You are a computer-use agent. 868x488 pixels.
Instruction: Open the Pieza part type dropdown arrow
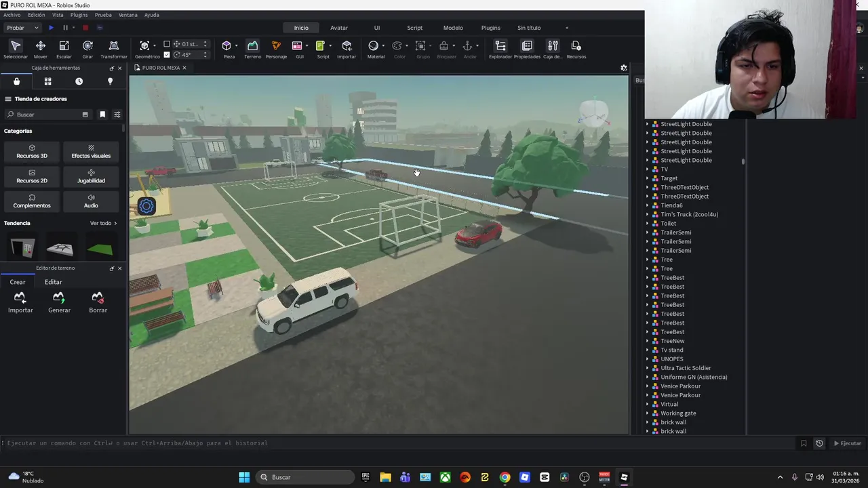(237, 46)
